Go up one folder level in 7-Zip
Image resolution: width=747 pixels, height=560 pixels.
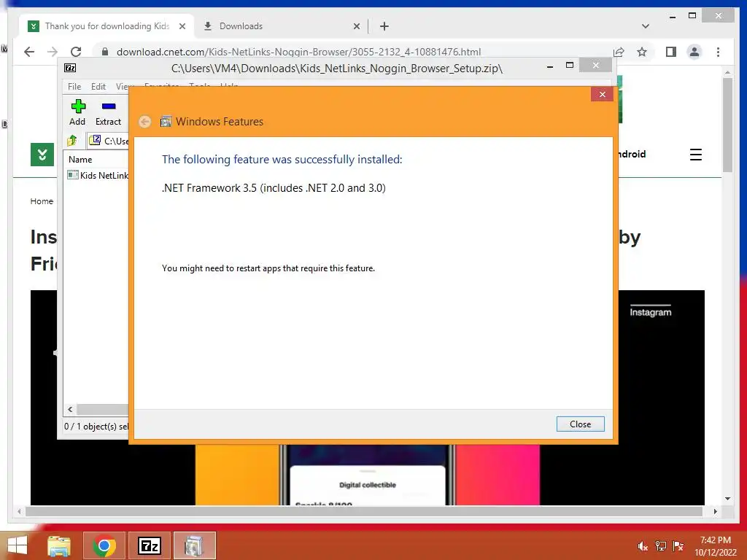coord(72,141)
